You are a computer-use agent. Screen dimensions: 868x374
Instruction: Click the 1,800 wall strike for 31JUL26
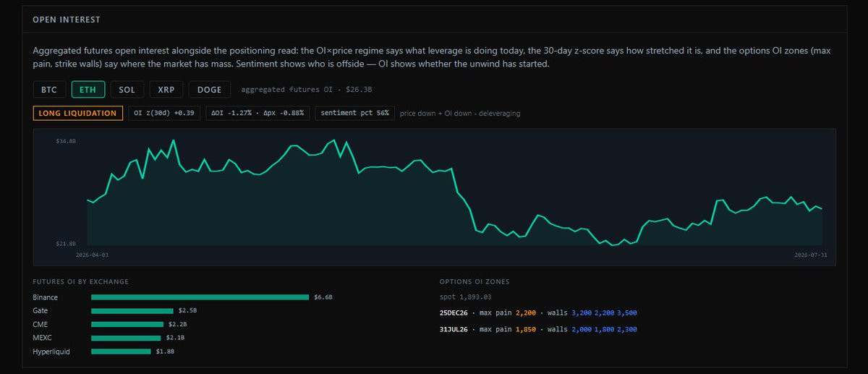coord(604,329)
